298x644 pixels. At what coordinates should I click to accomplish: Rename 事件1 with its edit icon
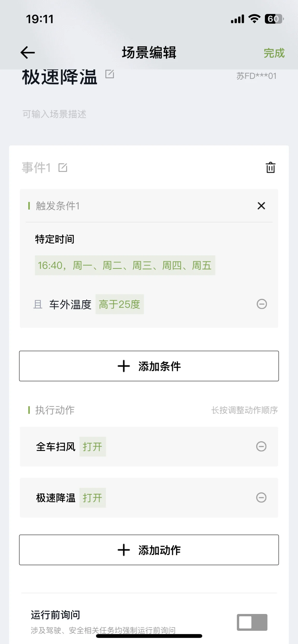tap(63, 168)
